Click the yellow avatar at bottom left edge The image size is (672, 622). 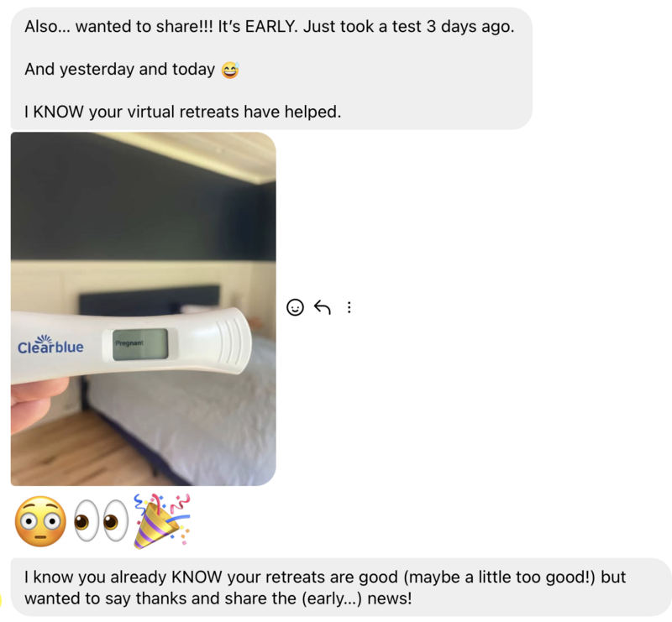[x=1, y=600]
